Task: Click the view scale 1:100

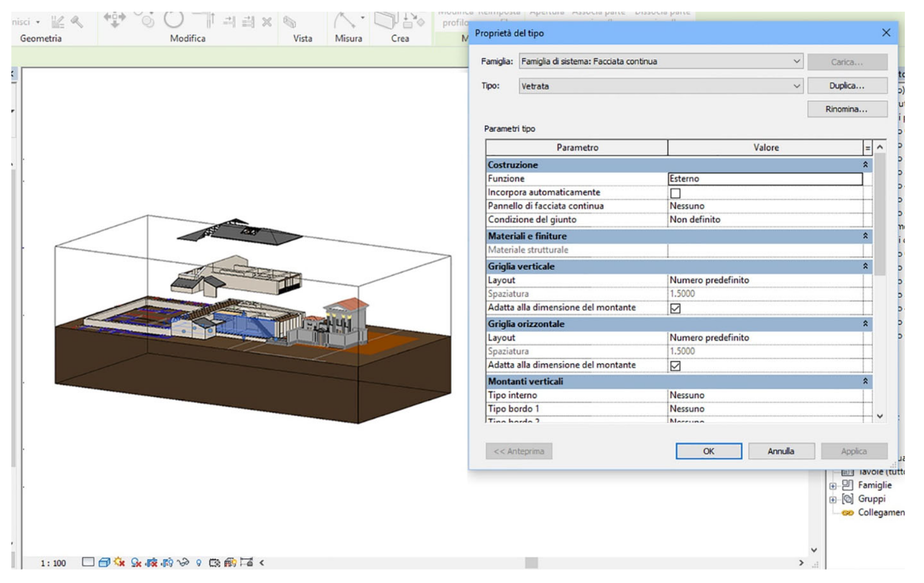Action: pos(53,563)
